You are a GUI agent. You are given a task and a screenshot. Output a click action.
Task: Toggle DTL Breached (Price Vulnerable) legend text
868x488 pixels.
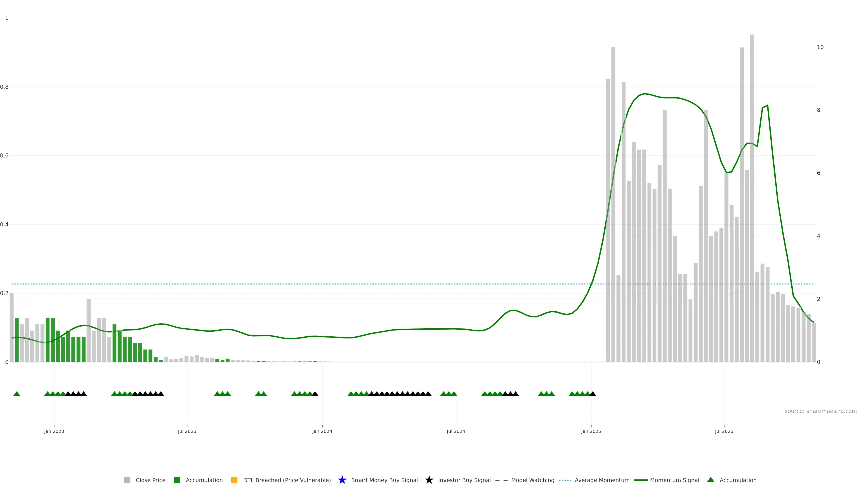[x=287, y=480]
